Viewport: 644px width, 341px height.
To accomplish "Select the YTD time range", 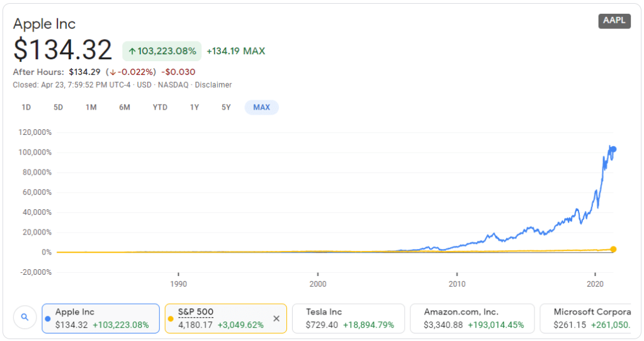I will point(160,107).
